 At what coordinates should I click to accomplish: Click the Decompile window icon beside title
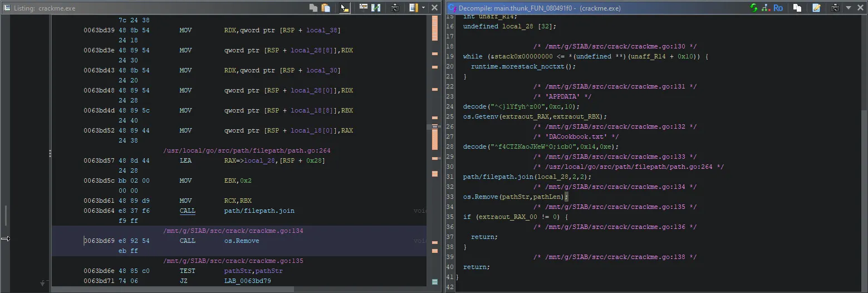tap(452, 8)
